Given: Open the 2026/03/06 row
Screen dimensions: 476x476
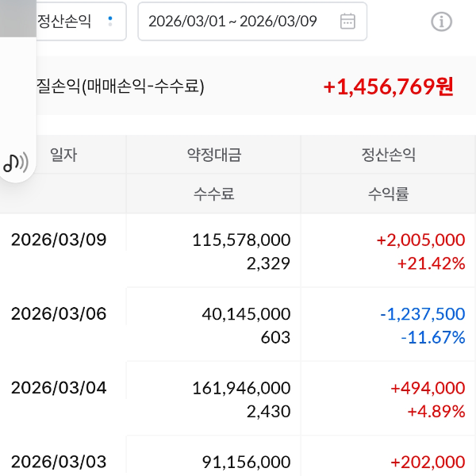Looking at the screenshot, I should click(x=59, y=314).
